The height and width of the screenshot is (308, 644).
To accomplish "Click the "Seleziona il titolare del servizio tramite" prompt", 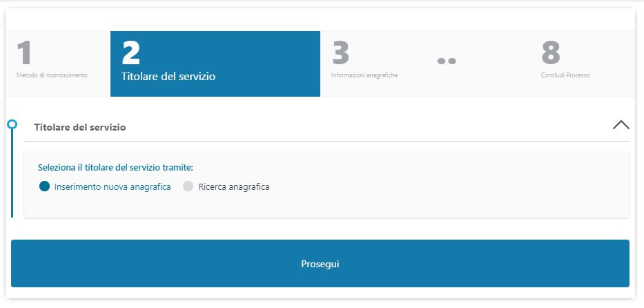I will [x=115, y=167].
